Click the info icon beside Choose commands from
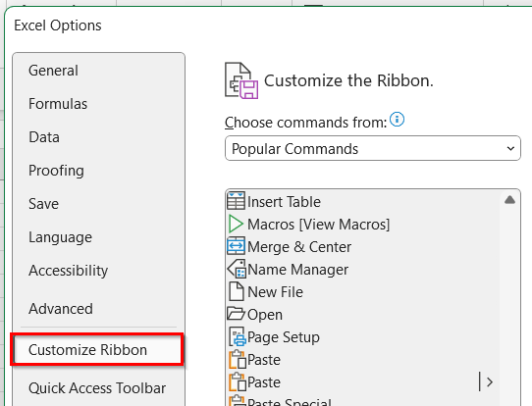The image size is (532, 406). click(397, 119)
